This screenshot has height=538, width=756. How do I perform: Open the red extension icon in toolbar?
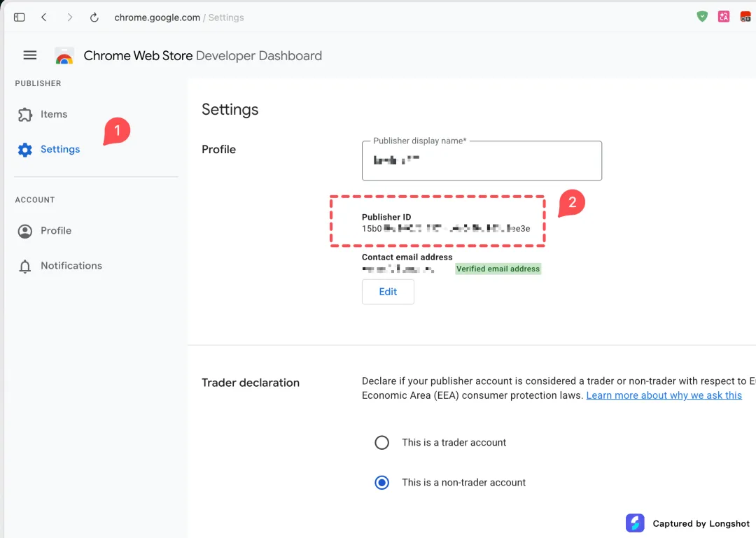click(745, 17)
